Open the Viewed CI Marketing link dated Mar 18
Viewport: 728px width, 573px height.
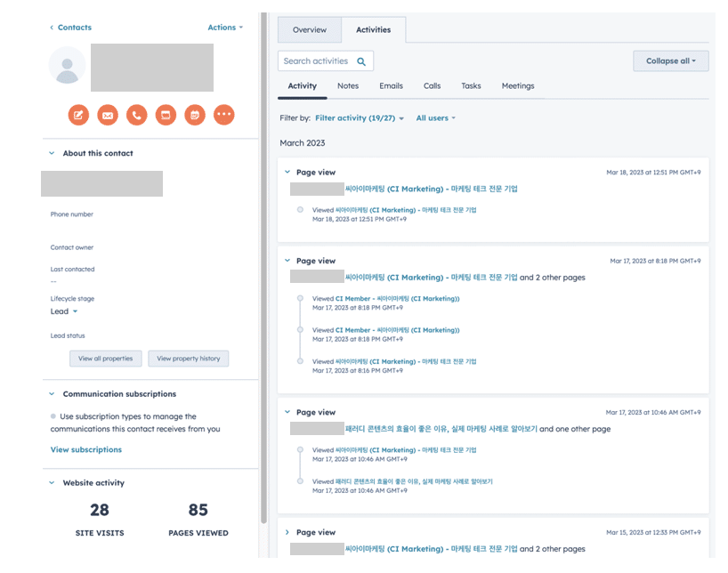tap(406, 210)
